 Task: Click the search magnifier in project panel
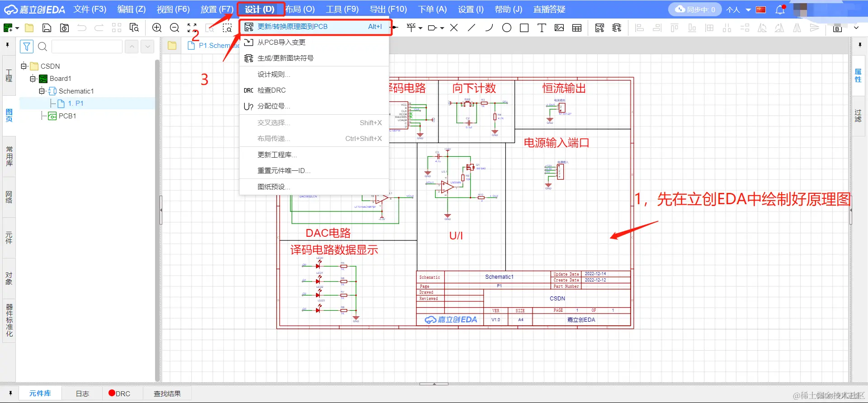[42, 47]
